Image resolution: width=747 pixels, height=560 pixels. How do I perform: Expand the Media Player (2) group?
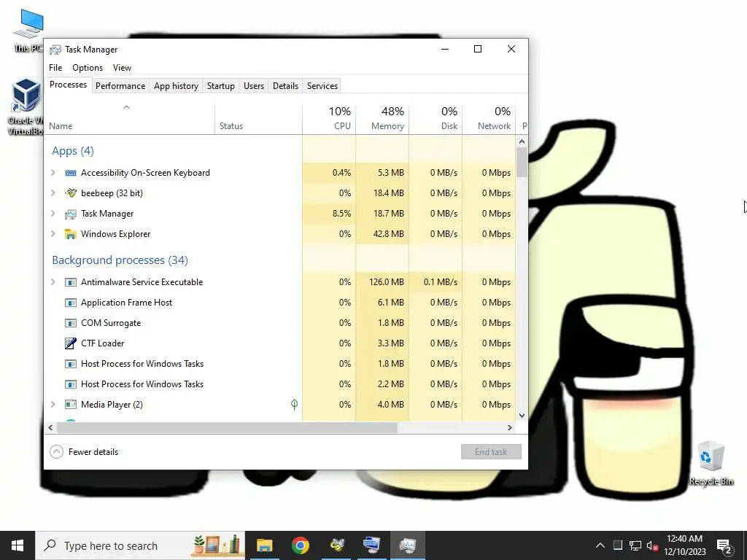point(53,405)
